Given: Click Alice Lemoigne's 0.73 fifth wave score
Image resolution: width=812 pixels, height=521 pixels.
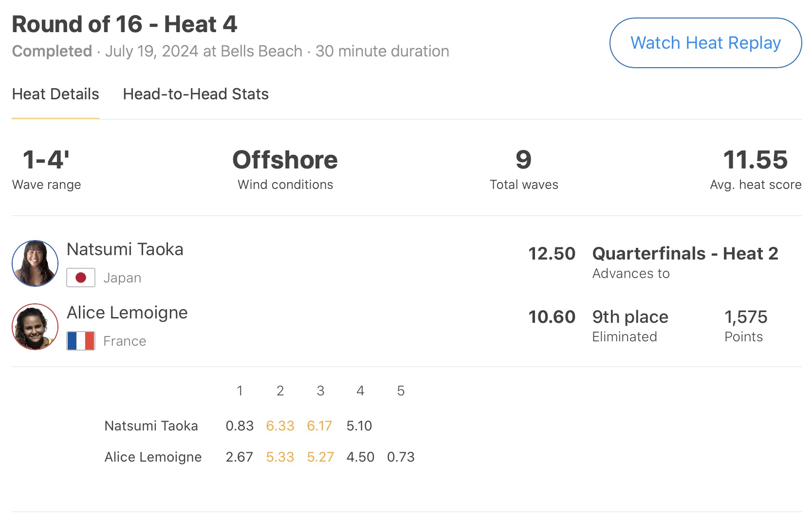Looking at the screenshot, I should [x=401, y=457].
